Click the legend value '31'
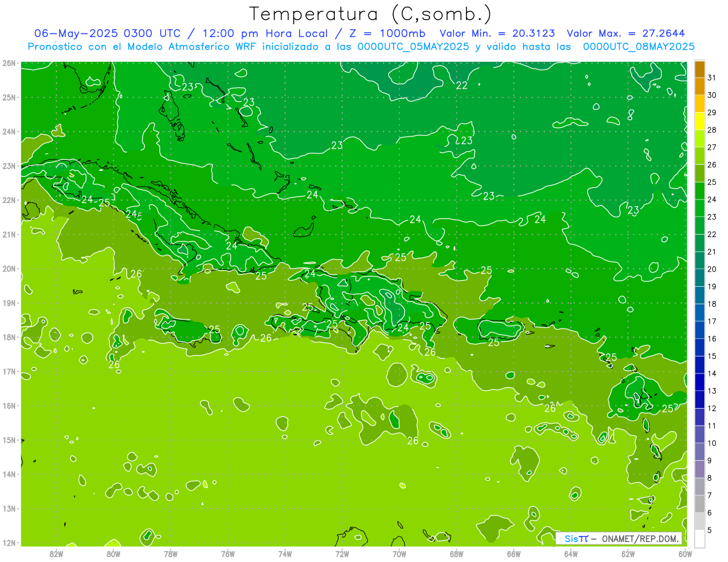The image size is (728, 562). pos(712,78)
